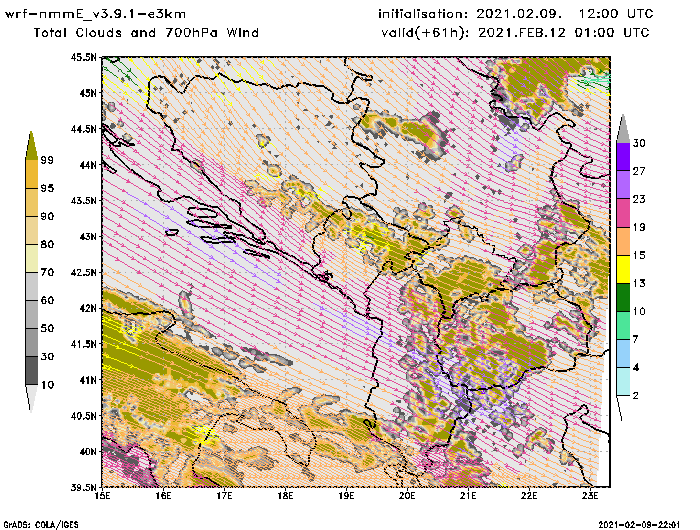Viewport: 700px width, 530px height.
Task: Click the light blue 4-7 wind swatch
Action: tap(623, 354)
